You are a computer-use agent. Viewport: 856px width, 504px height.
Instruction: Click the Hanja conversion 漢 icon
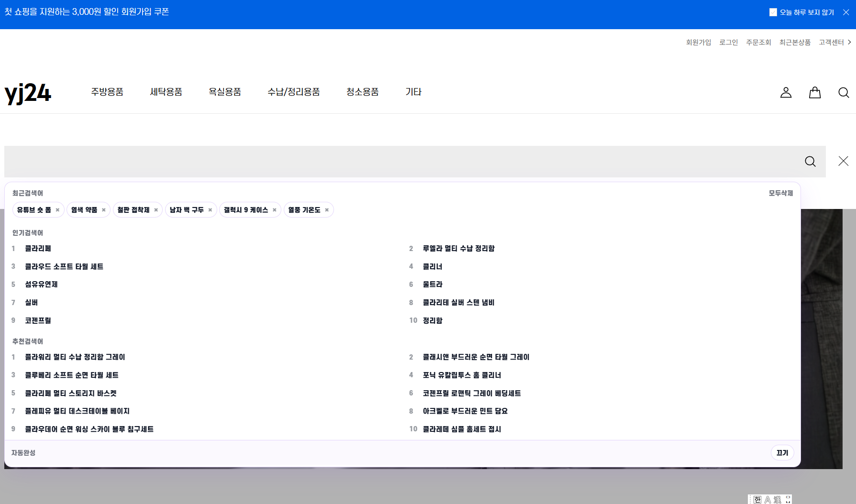(x=778, y=499)
